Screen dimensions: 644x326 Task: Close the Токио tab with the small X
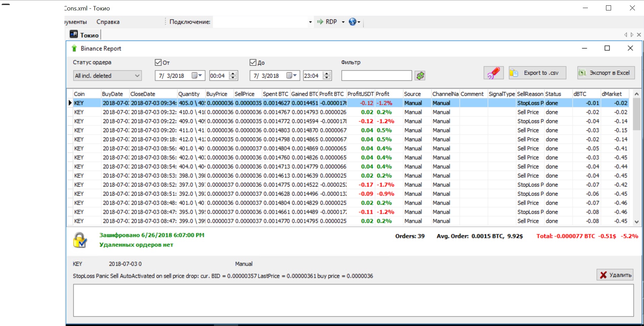pos(639,35)
